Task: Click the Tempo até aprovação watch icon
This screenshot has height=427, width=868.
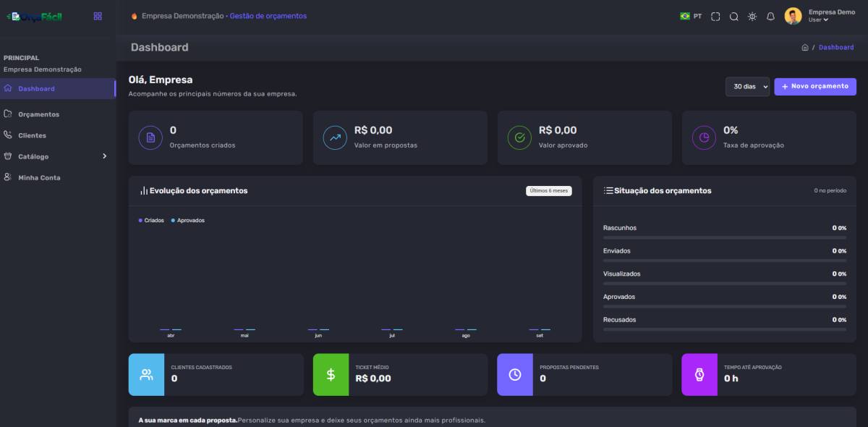Action: click(699, 375)
